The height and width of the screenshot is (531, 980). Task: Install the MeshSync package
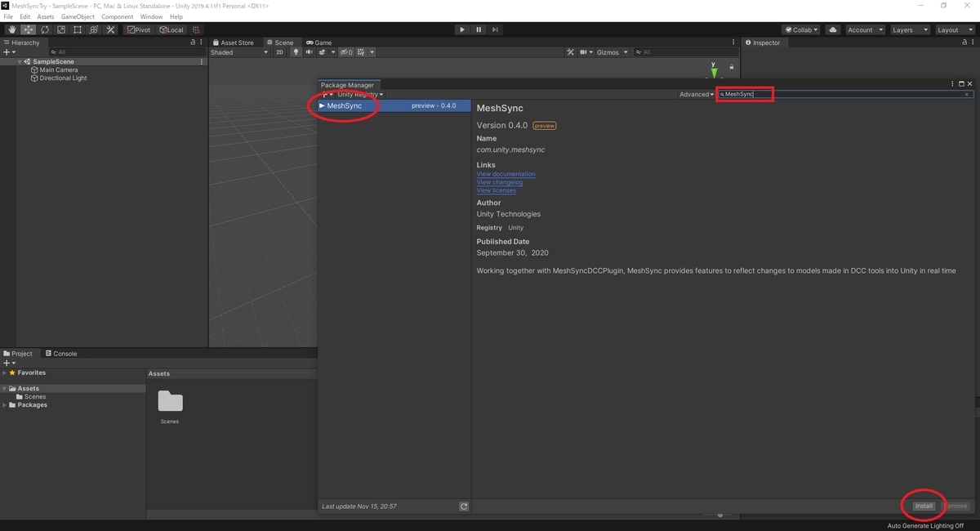pos(924,506)
